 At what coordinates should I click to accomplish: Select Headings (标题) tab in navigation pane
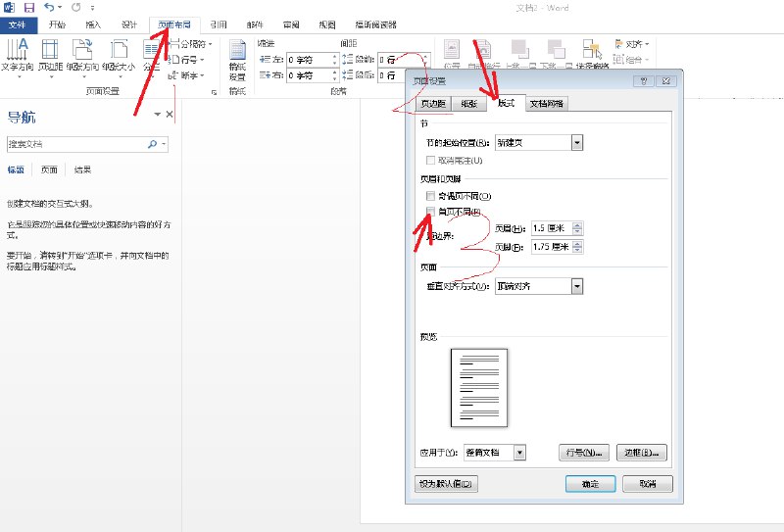16,170
